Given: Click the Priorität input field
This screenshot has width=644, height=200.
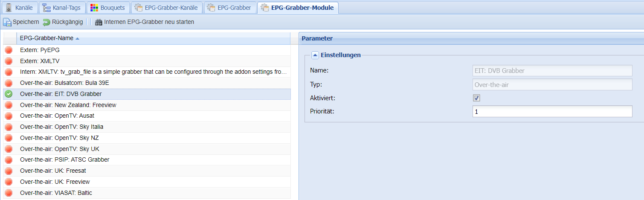Looking at the screenshot, I should pyautogui.click(x=552, y=112).
